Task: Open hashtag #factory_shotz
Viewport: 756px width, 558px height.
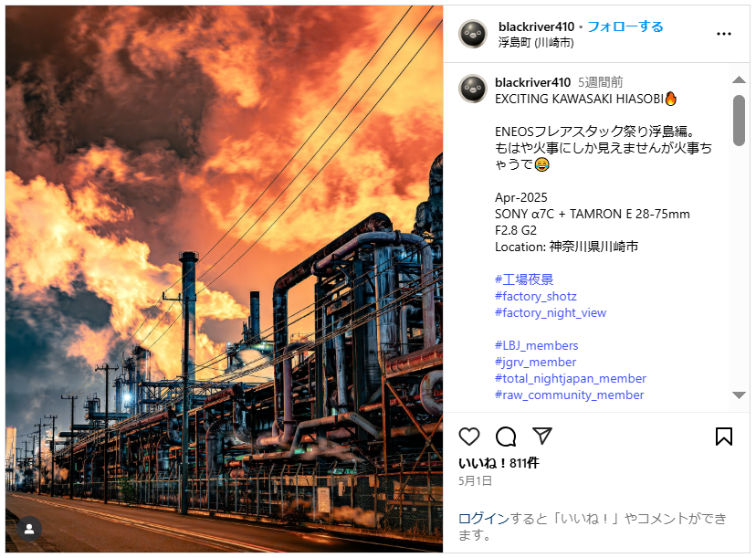Action: (x=536, y=296)
